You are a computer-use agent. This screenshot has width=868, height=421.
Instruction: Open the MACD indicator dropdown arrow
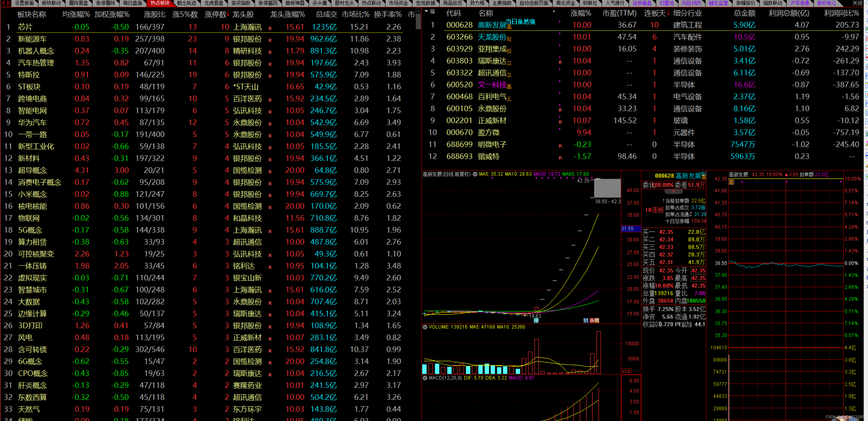[x=425, y=378]
